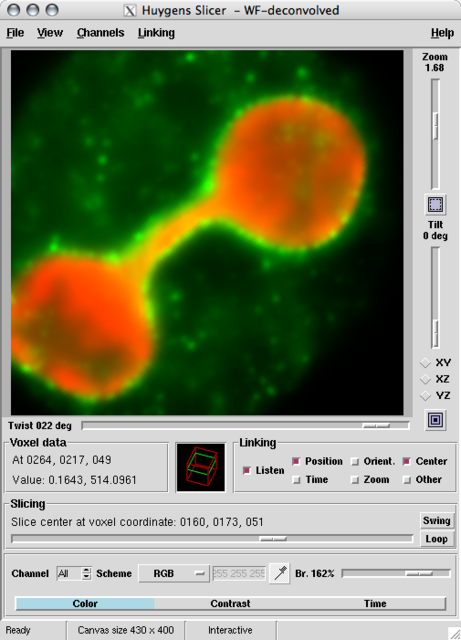Click the red-green cube orientation thumbnail

pyautogui.click(x=200, y=467)
